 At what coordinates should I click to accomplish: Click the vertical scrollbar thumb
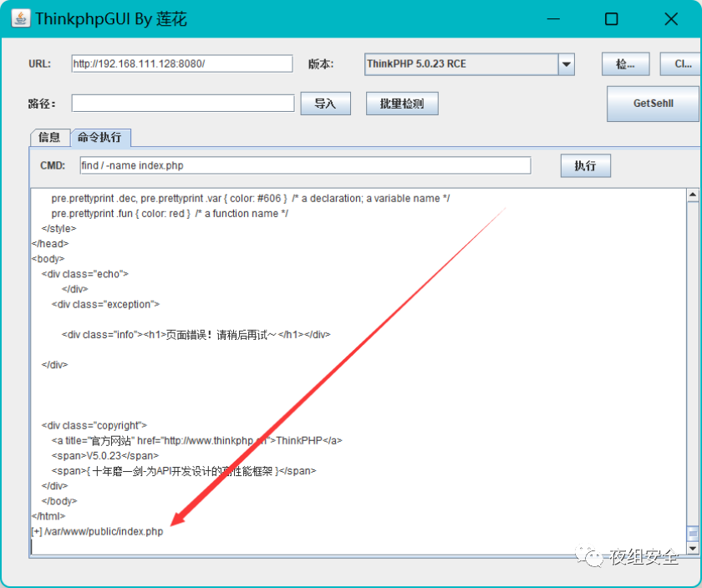click(x=693, y=534)
